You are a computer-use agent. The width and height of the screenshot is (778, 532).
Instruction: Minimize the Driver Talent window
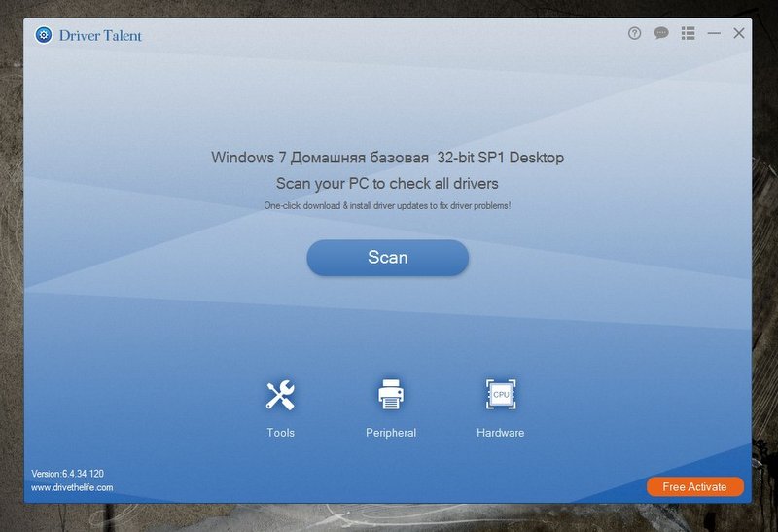click(714, 33)
